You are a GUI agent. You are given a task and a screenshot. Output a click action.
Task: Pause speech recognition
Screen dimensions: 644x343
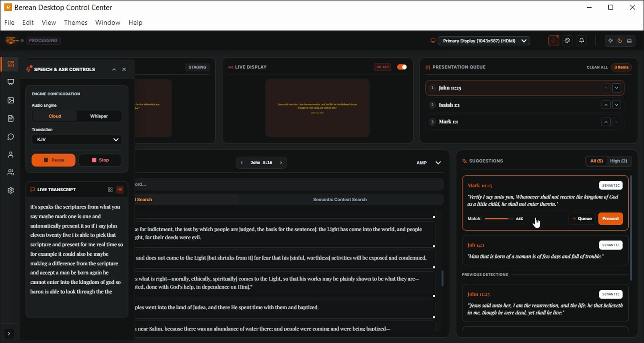(x=54, y=160)
